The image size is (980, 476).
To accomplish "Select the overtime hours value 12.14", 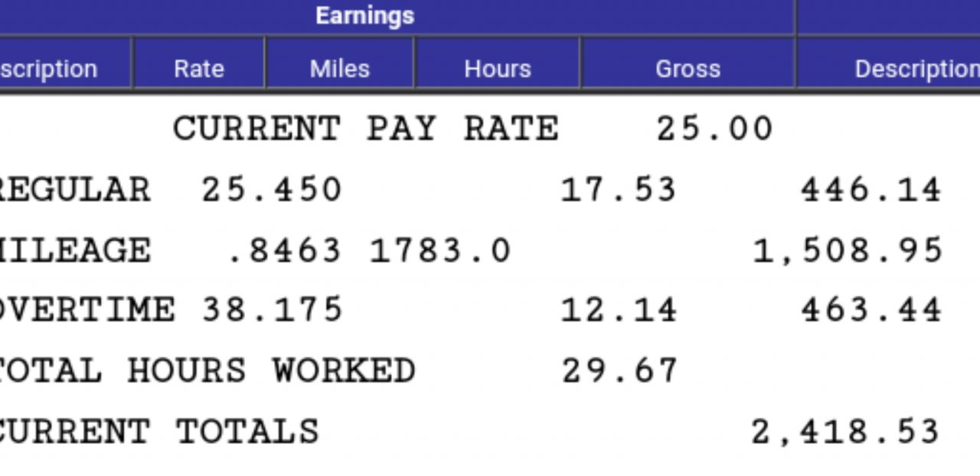I will click(x=619, y=310).
